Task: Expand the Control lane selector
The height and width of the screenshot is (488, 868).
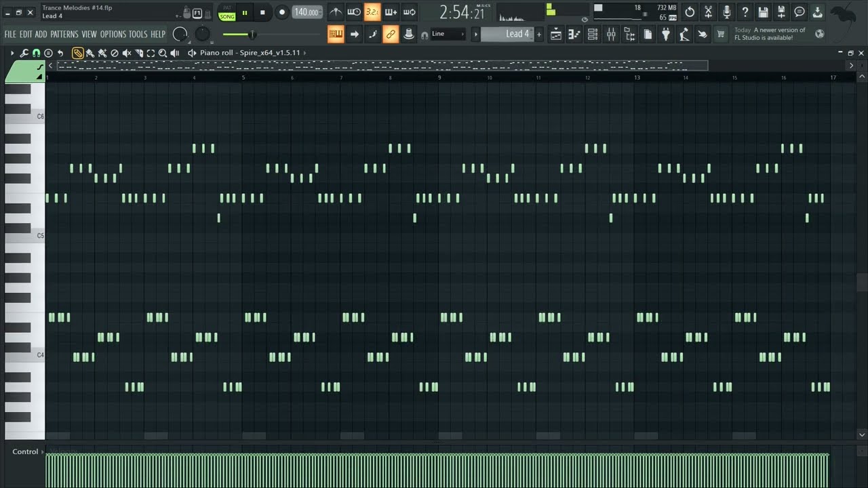Action: coord(27,451)
